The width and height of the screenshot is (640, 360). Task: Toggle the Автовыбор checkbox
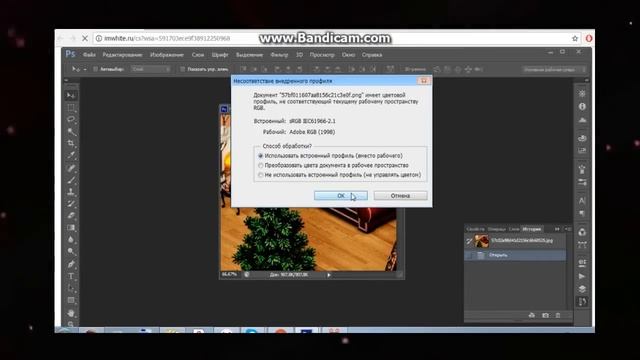[x=96, y=69]
